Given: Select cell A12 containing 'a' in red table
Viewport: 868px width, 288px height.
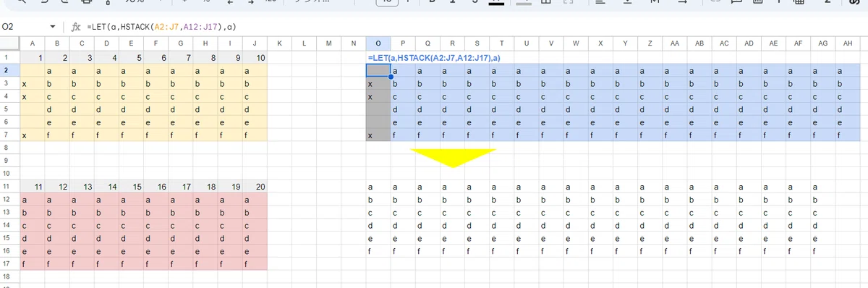Looking at the screenshot, I should (33, 200).
